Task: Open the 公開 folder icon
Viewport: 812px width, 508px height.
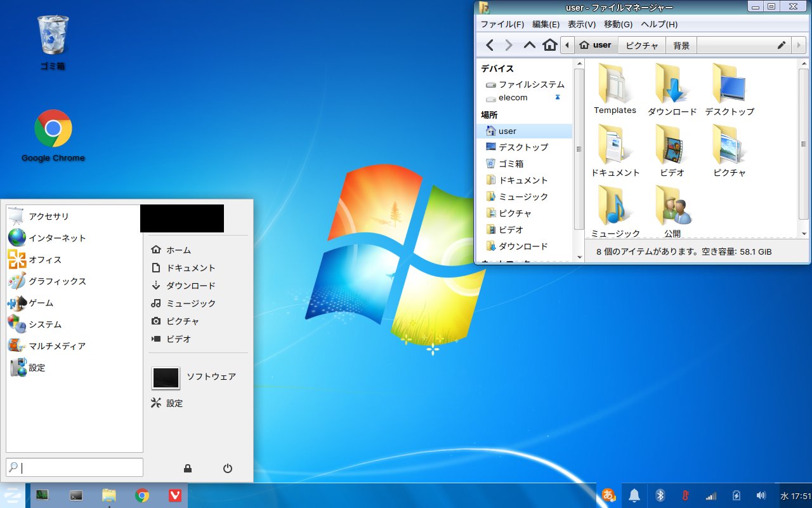Action: (672, 211)
